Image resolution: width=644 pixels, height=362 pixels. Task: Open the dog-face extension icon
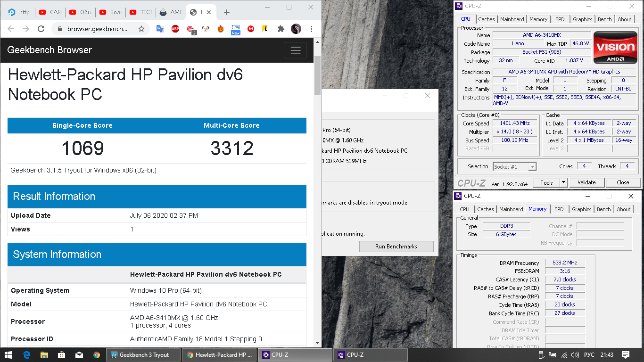(206, 29)
